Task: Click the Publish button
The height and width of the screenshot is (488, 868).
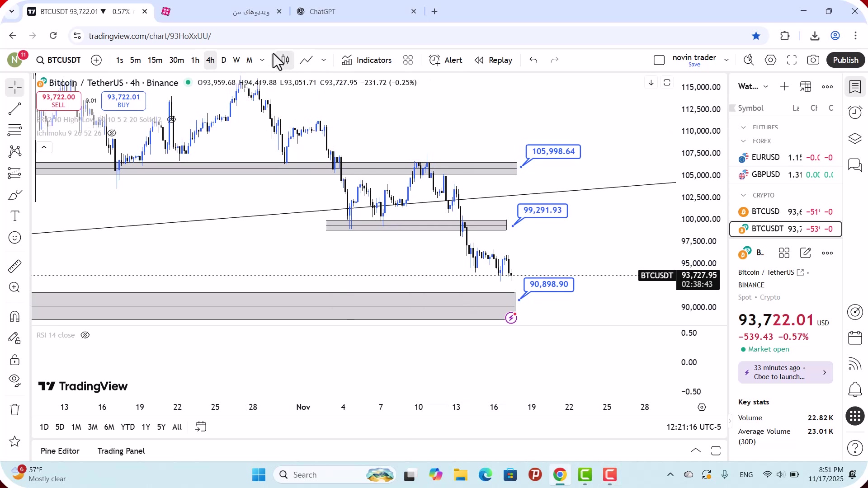Action: (x=845, y=60)
